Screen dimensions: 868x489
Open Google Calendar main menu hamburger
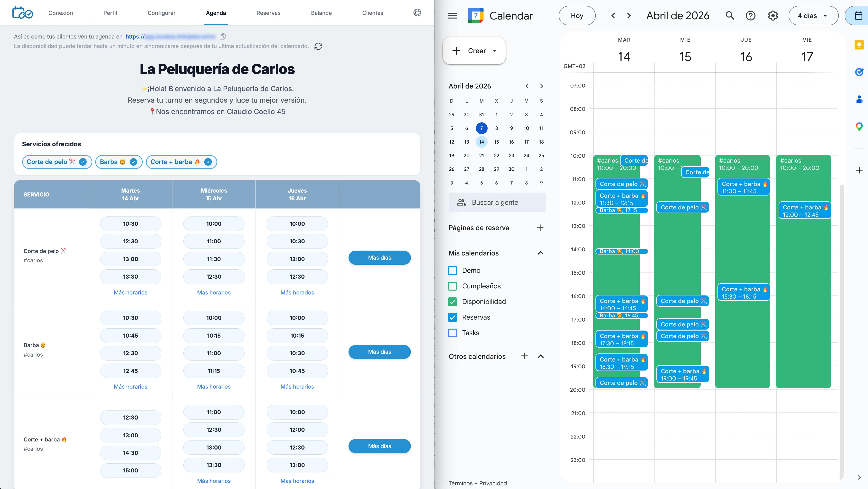tap(452, 16)
